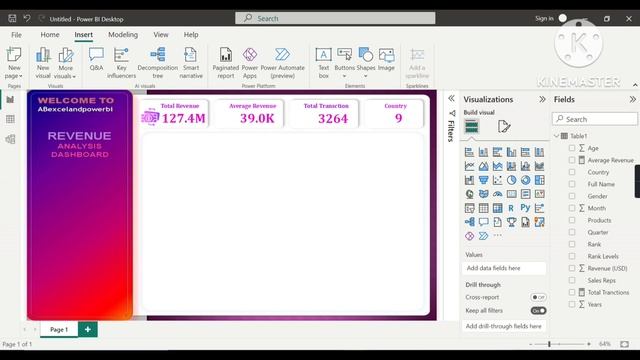Click the zoom slider handle
The image size is (640, 360).
549,344
